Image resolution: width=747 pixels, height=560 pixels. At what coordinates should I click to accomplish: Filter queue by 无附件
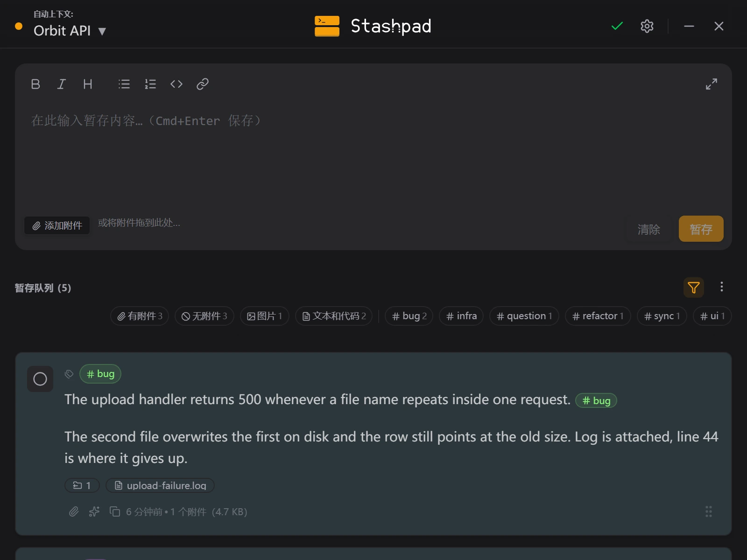point(204,316)
